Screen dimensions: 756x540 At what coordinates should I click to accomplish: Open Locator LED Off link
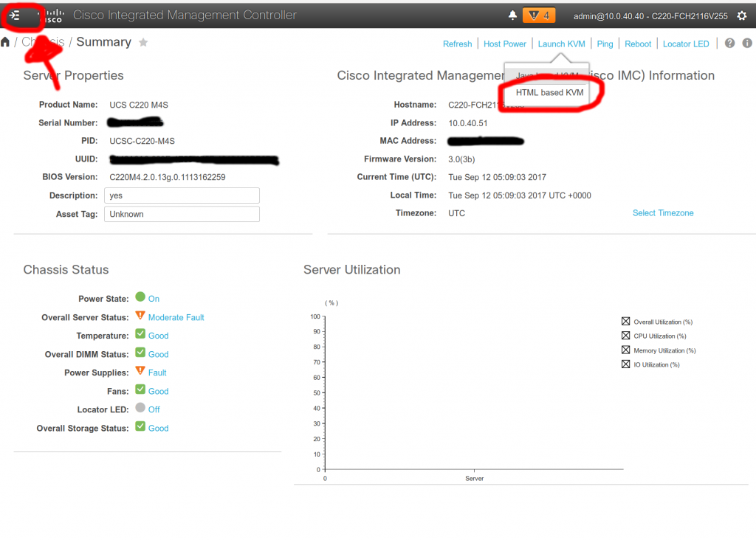click(154, 409)
